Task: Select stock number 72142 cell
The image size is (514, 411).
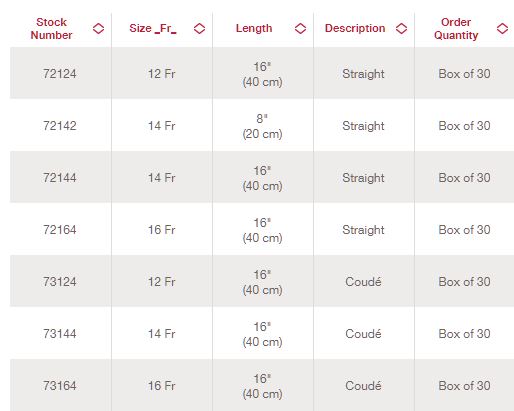Action: (x=60, y=126)
